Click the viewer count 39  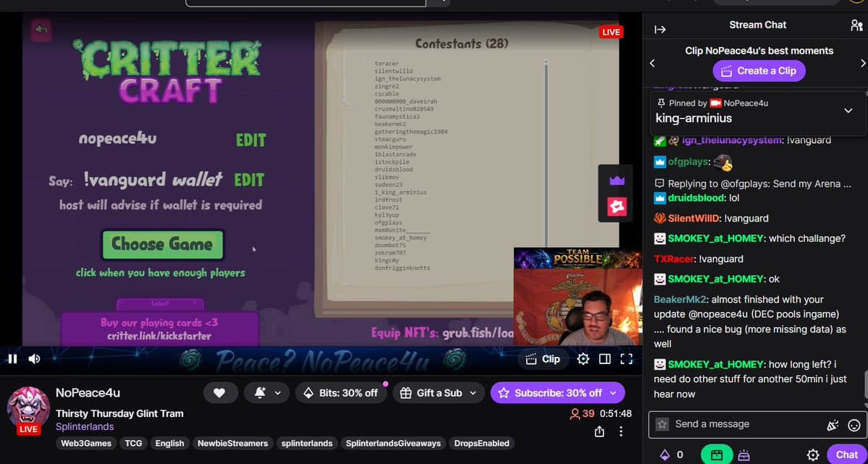pyautogui.click(x=582, y=413)
